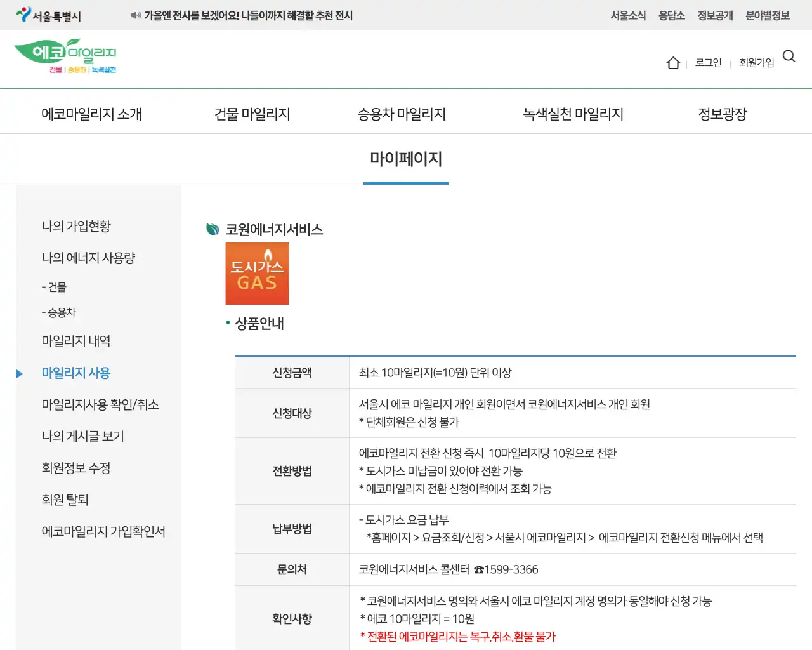Viewport: 812px width, 650px height.
Task: Open 에코마일리지 소개 menu
Action: [x=91, y=114]
